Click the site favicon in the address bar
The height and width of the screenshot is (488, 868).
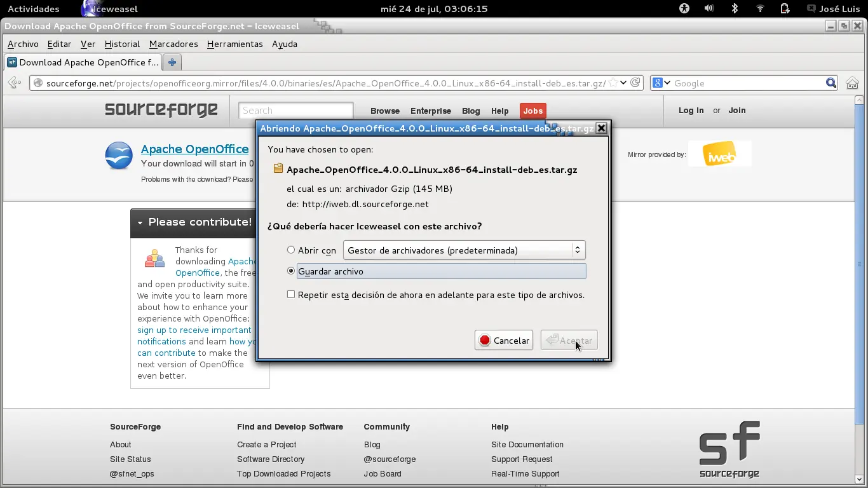[x=38, y=83]
